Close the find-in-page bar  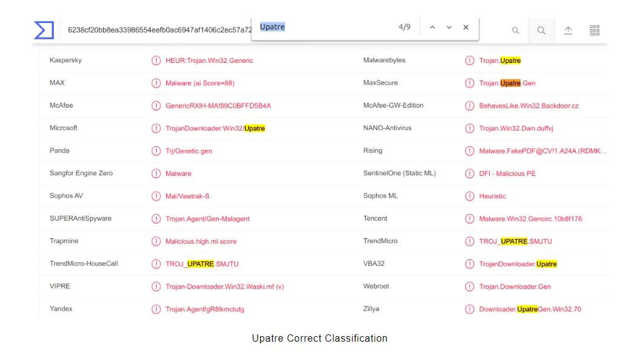pyautogui.click(x=466, y=27)
